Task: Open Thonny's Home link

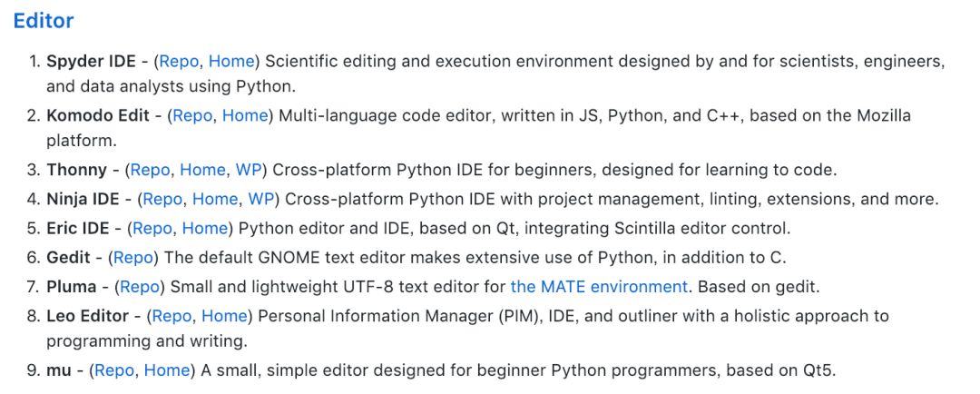Action: coord(202,170)
